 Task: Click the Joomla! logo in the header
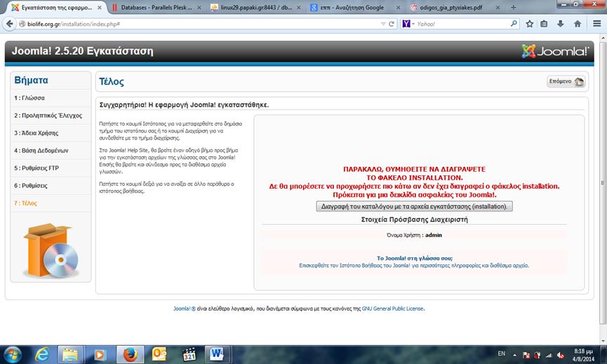tap(555, 51)
